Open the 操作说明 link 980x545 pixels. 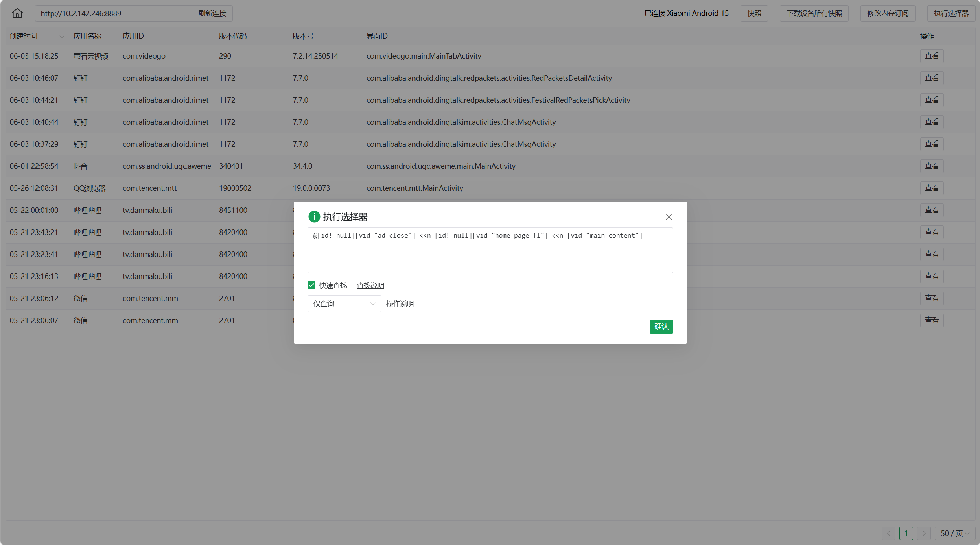click(x=400, y=304)
